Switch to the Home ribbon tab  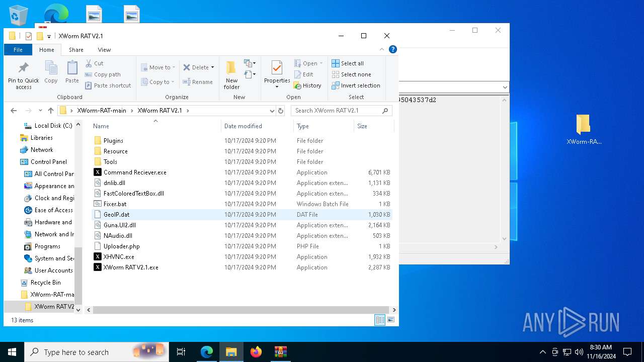point(47,50)
